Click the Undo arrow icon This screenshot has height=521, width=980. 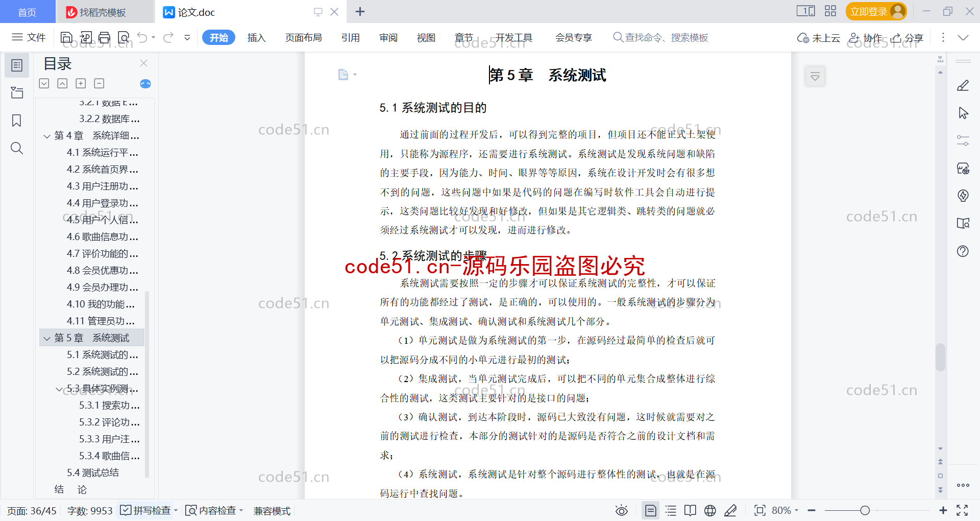[x=142, y=37]
